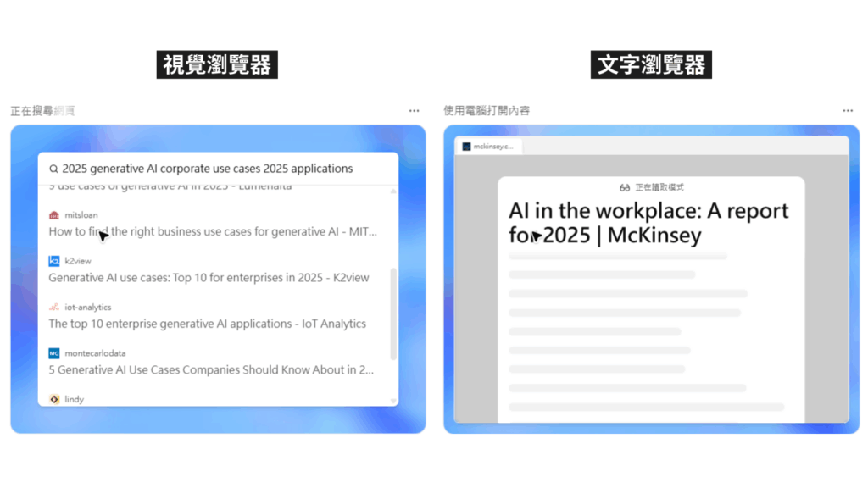Click the iot-analytics source name
This screenshot has height=488, width=868.
[x=88, y=307]
